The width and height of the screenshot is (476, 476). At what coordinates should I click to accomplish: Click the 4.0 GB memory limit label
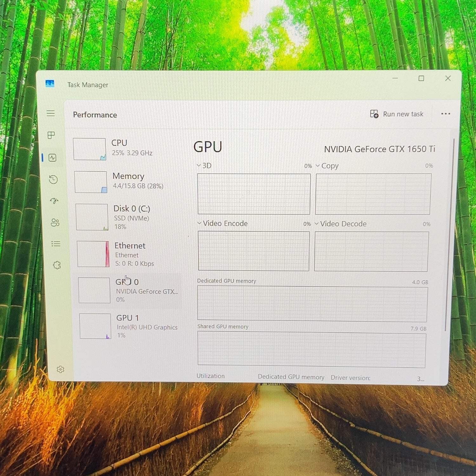click(x=420, y=282)
